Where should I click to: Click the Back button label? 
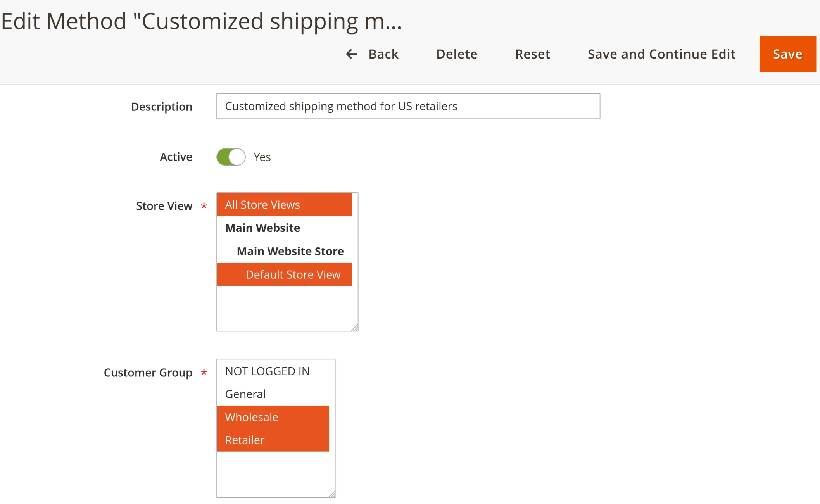coord(383,54)
